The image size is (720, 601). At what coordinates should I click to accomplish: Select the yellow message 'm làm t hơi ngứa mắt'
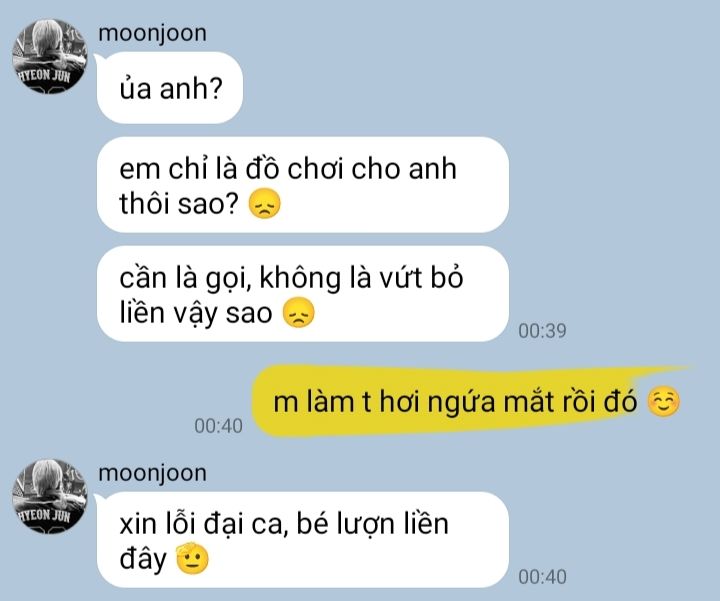pos(473,401)
